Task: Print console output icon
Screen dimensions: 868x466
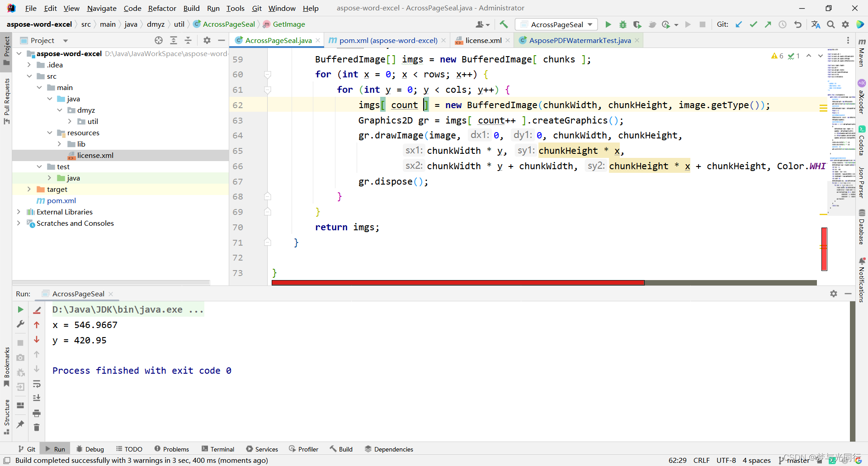Action: (37, 413)
